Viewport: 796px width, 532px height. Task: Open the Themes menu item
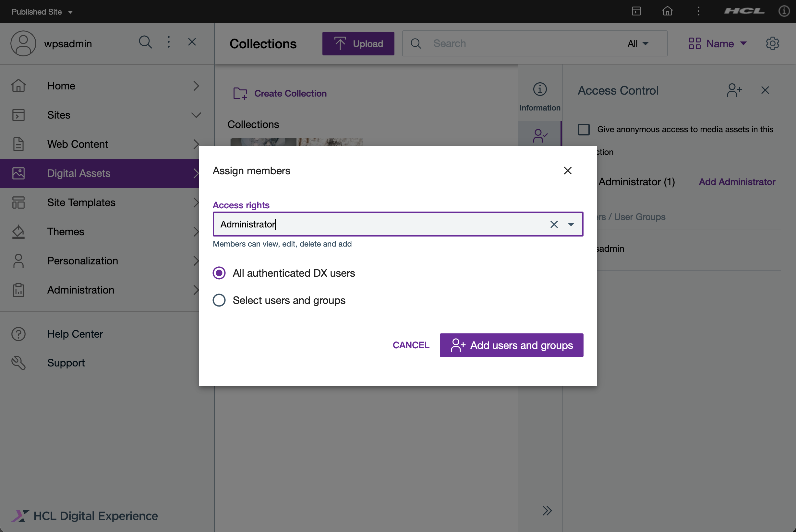(66, 232)
